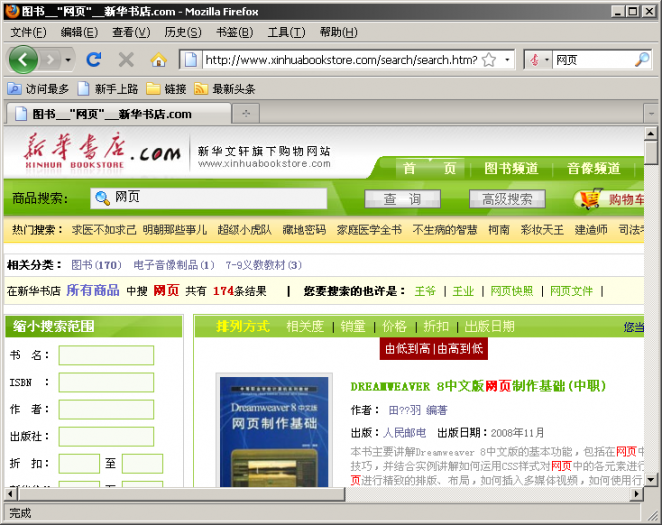662x525 pixels.
Task: Open the DREAMWEAVER 8中文版网页制作基础 title link
Action: [x=478, y=386]
